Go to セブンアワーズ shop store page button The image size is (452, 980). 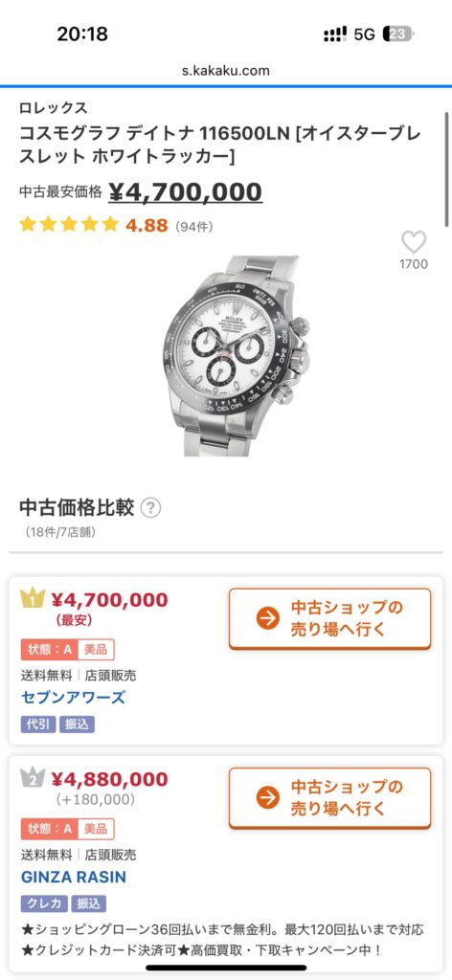click(x=329, y=619)
